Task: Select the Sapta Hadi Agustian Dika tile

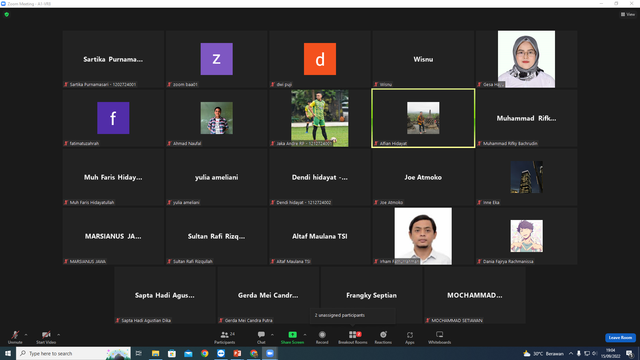Action: (x=165, y=295)
